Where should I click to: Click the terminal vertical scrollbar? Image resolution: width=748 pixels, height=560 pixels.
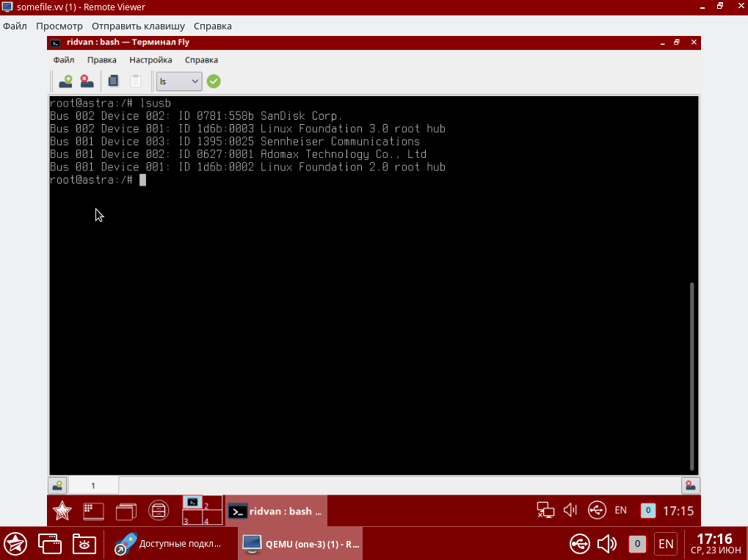pyautogui.click(x=692, y=374)
